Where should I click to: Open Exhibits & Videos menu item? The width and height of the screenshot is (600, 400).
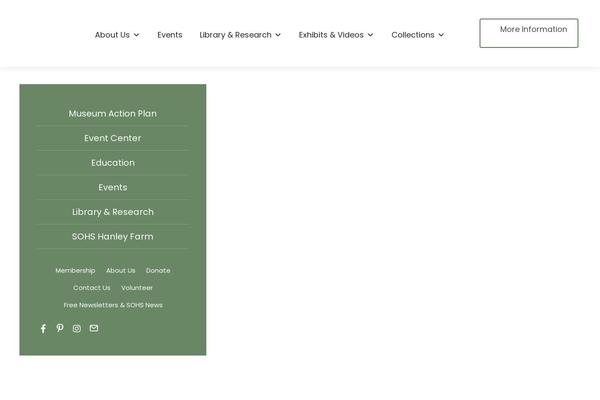[331, 35]
